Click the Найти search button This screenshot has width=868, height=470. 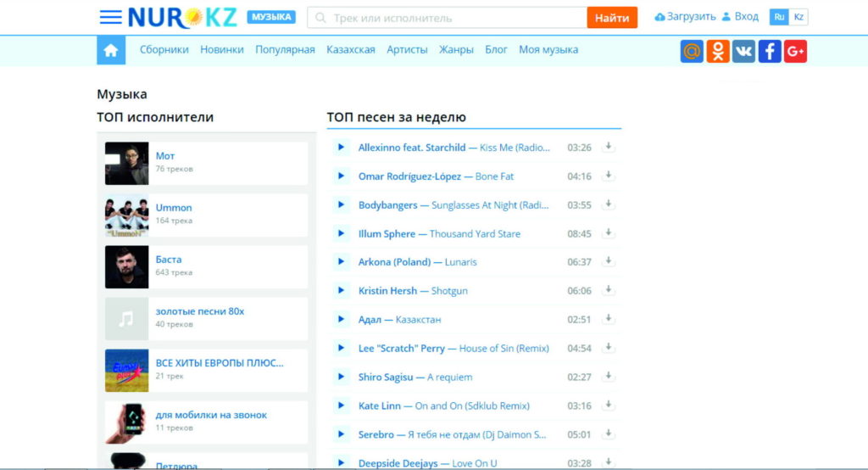click(x=612, y=18)
